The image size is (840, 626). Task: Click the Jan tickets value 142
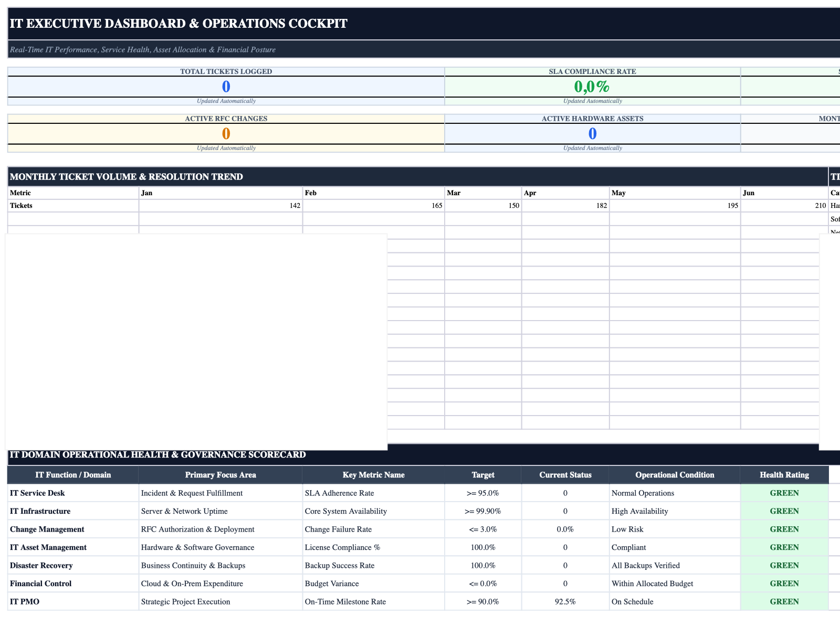pos(221,206)
